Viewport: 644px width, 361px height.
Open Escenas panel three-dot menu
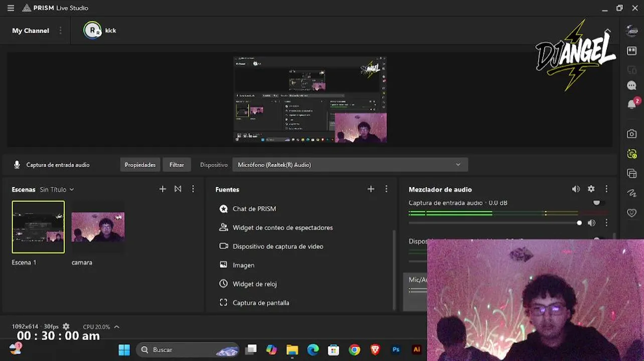tap(193, 189)
